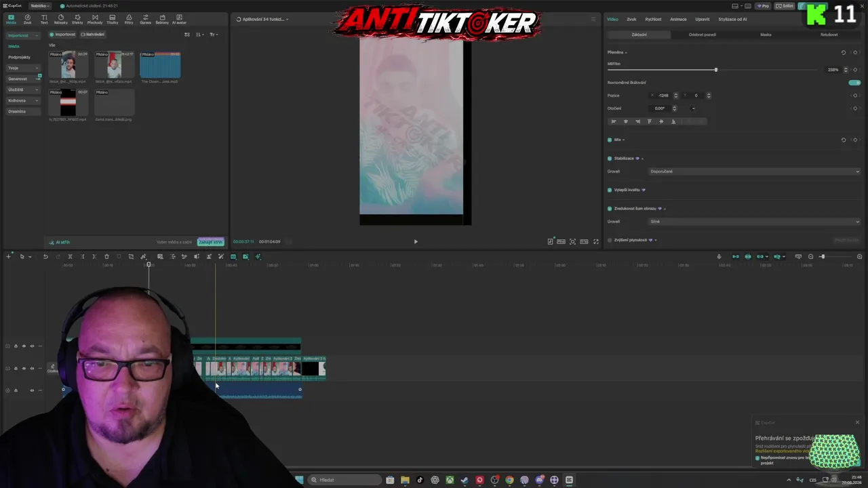
Task: Click the Pro upgrade button
Action: (x=764, y=6)
